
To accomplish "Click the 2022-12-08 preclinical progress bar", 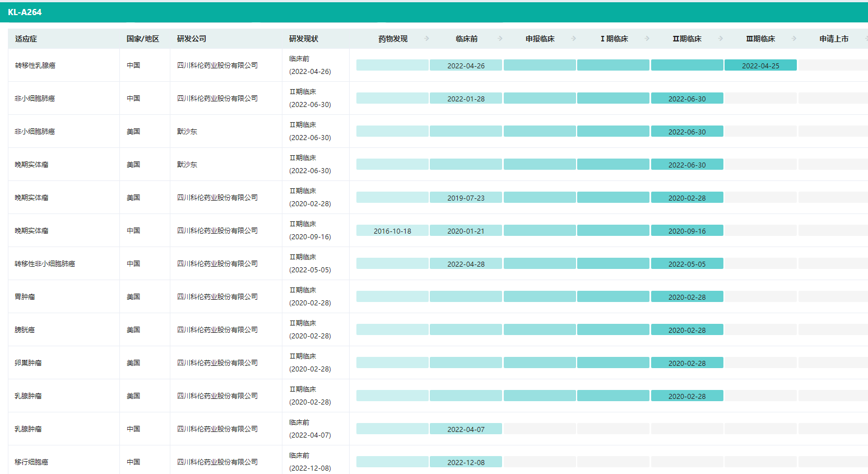I will tap(466, 462).
